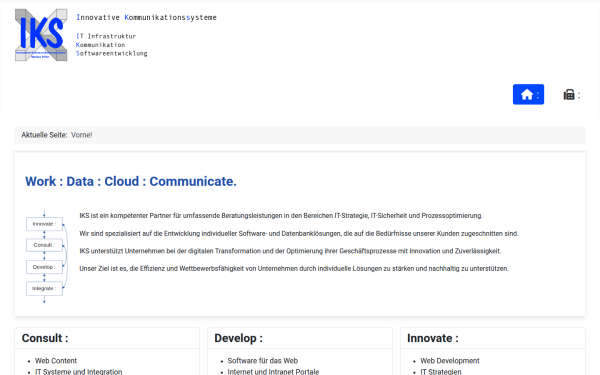This screenshot has height=375, width=600.
Task: Open the telephone contact icon menu item
Action: coord(571,95)
